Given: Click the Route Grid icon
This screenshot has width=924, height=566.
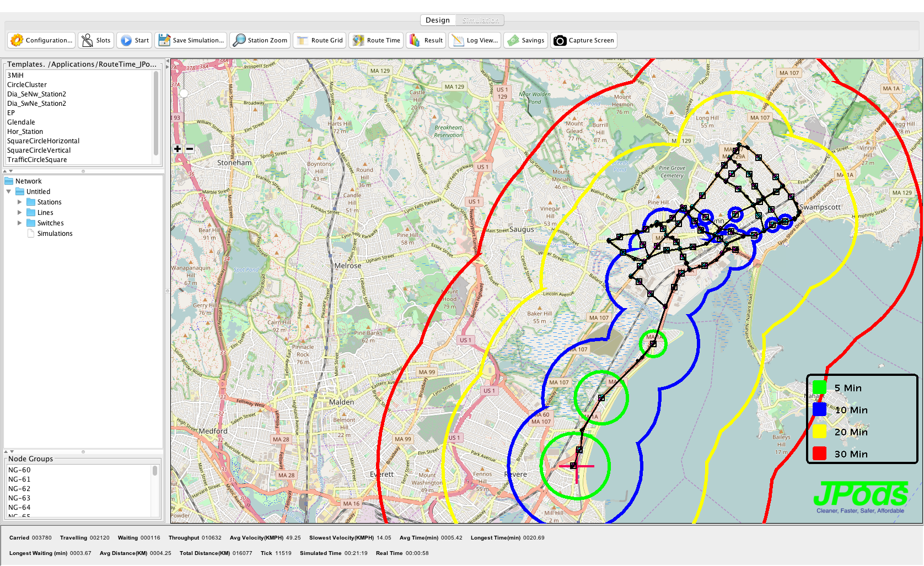Looking at the screenshot, I should (x=302, y=40).
